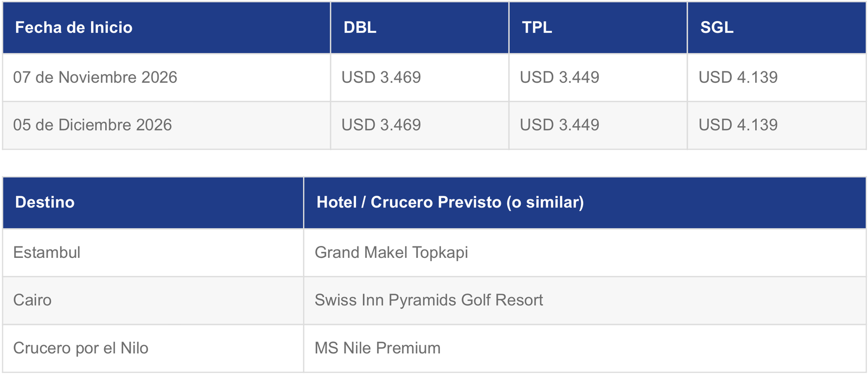Click the Destino column header
This screenshot has width=868, height=376.
(x=153, y=203)
